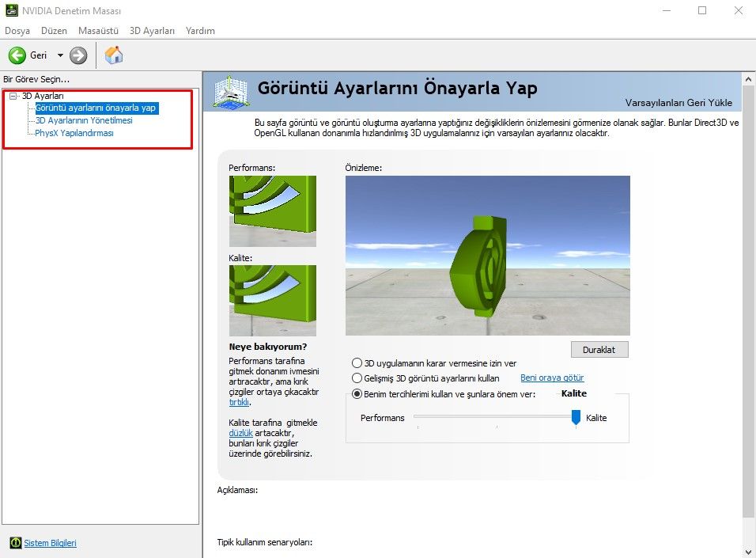The width and height of the screenshot is (756, 558).
Task: Click the Tipik kullanım senaryoları: label
Action: pyautogui.click(x=265, y=542)
